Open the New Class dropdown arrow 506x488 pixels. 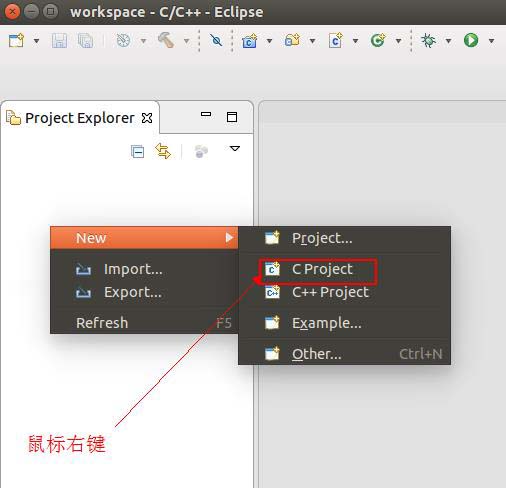pos(398,41)
